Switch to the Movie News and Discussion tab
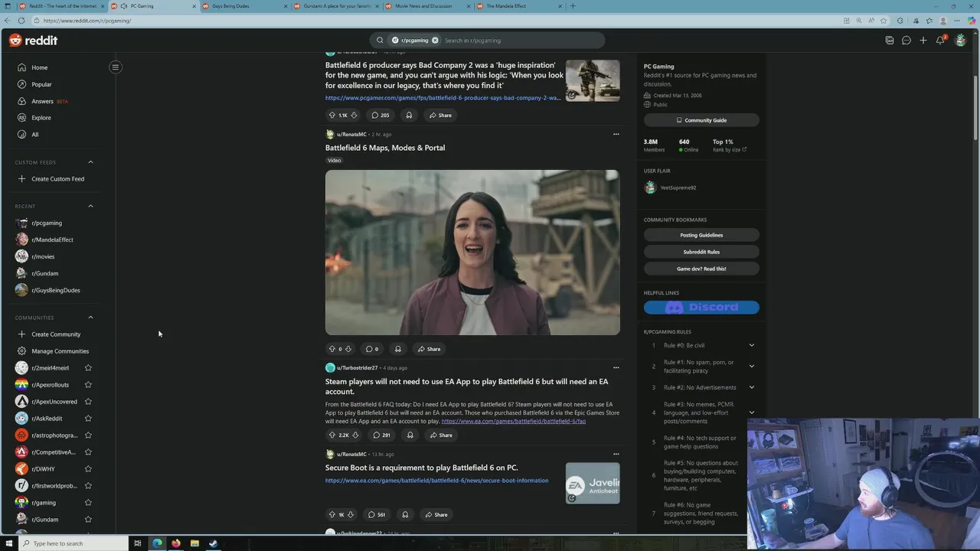 [426, 6]
